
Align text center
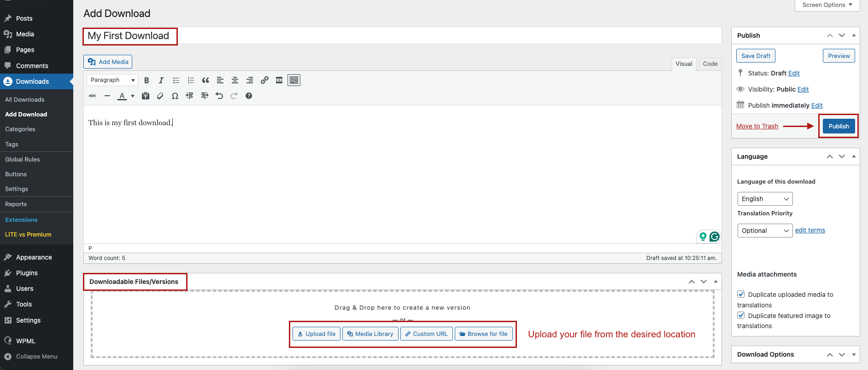click(235, 80)
